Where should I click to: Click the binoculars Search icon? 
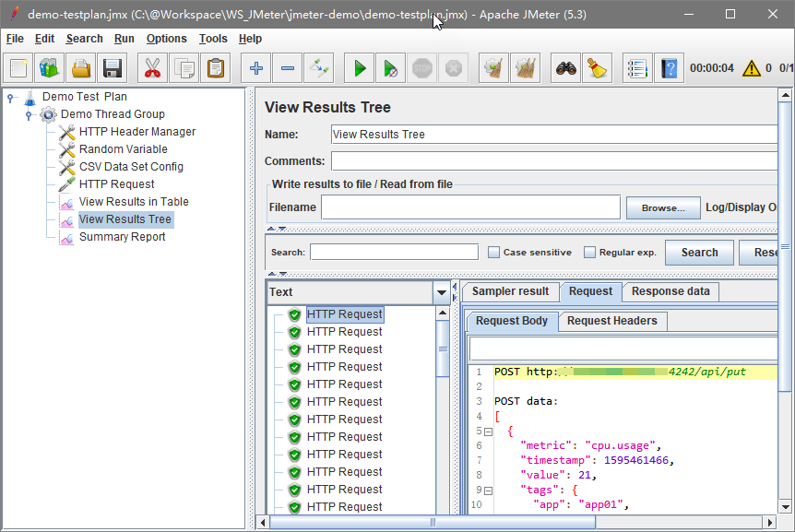(566, 68)
